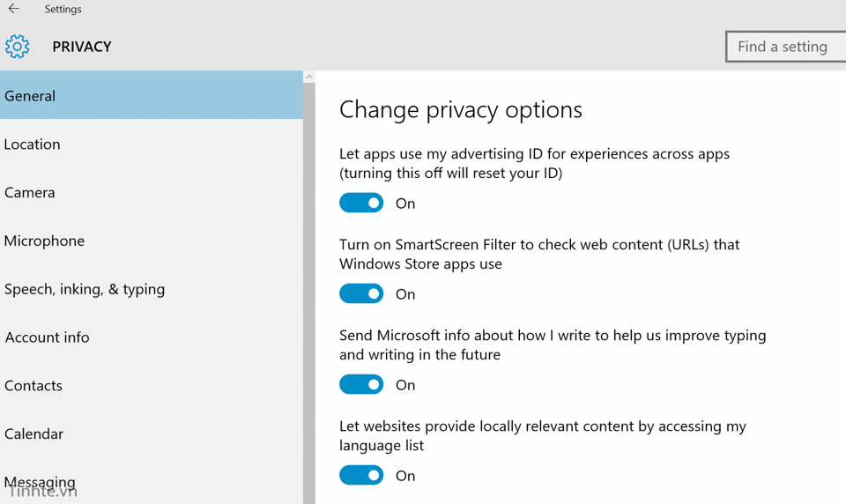This screenshot has height=504, width=846.
Task: Open the Contacts privacy page
Action: (x=152, y=386)
